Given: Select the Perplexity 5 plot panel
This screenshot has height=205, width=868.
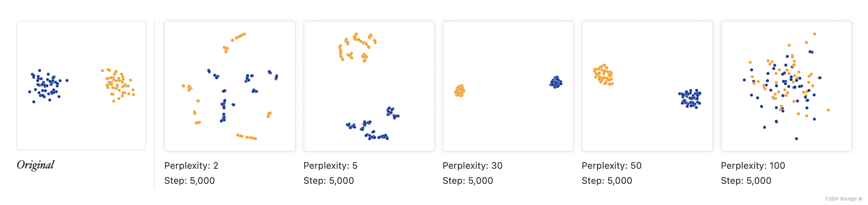Looking at the screenshot, I should click(369, 86).
